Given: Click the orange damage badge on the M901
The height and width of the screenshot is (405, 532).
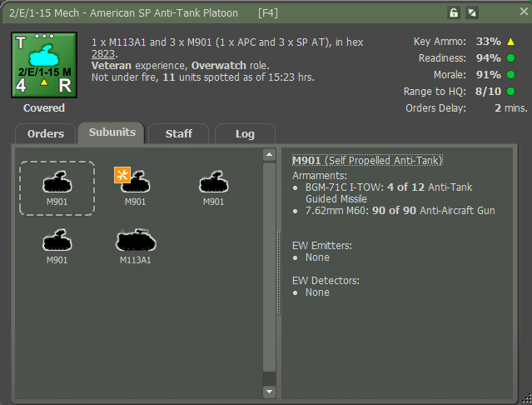Looking at the screenshot, I should coord(122,175).
